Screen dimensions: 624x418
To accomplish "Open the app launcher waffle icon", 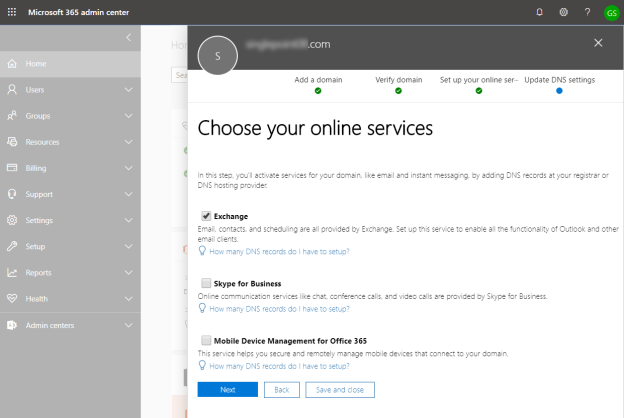I will (12, 11).
